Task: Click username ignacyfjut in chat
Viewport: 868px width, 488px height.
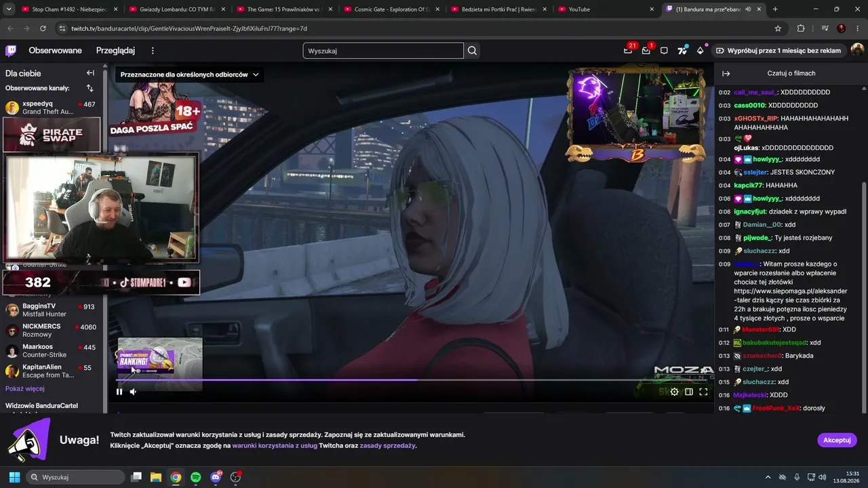Action: point(749,211)
